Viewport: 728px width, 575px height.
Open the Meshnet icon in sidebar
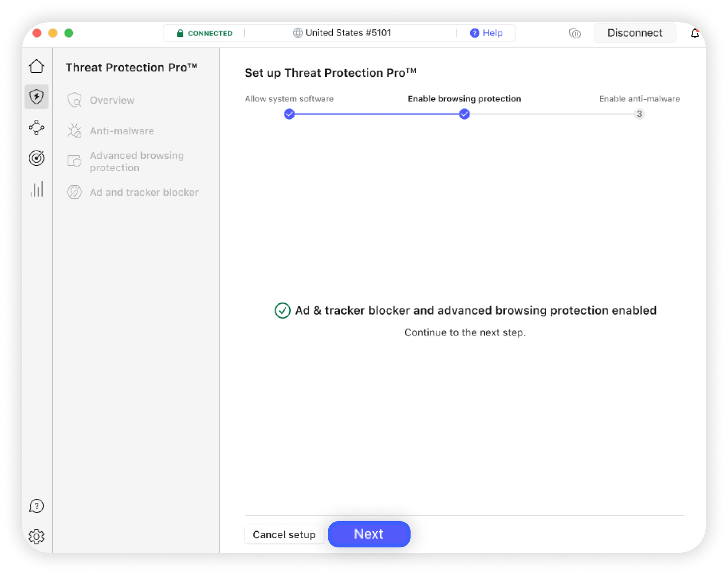(x=37, y=128)
